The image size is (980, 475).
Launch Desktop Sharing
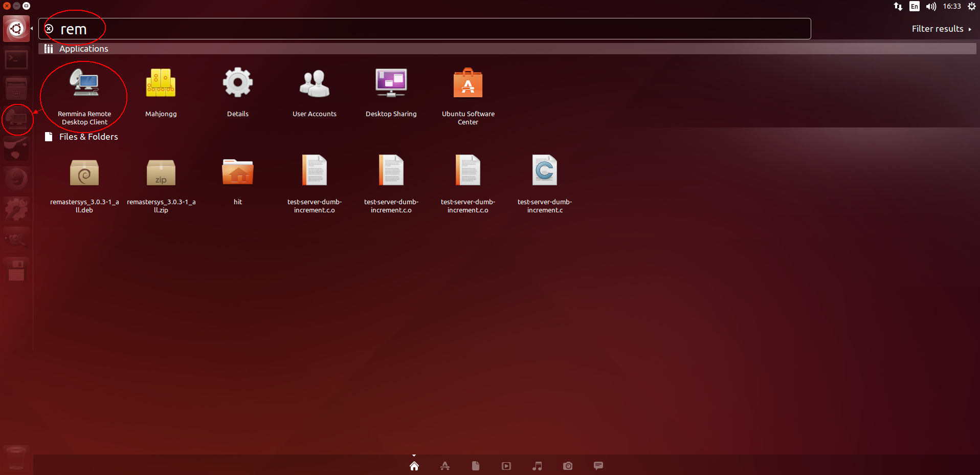click(391, 92)
